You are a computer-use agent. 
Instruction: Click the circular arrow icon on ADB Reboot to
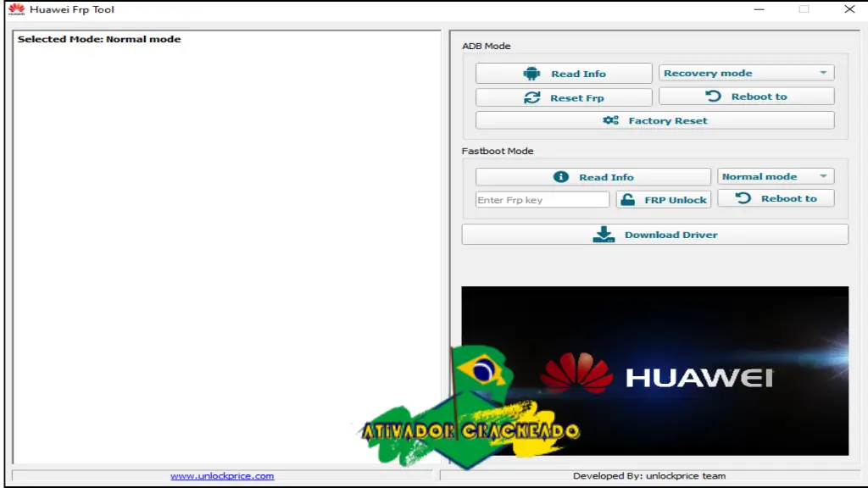click(x=713, y=97)
